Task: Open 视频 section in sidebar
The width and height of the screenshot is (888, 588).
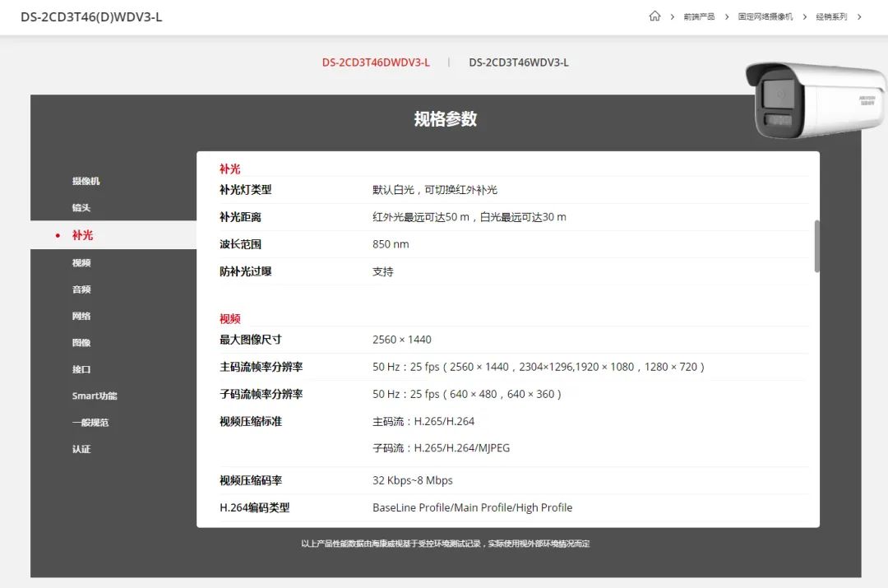Action: click(x=81, y=263)
